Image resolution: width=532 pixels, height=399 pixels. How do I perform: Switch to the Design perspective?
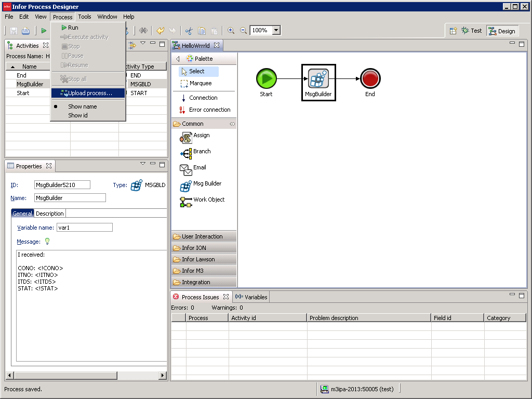[501, 31]
